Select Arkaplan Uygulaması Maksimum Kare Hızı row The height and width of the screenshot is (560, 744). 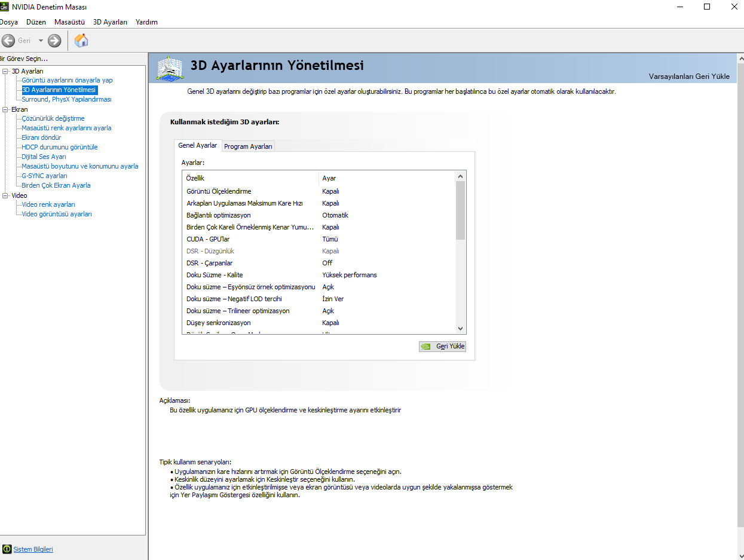tap(319, 203)
